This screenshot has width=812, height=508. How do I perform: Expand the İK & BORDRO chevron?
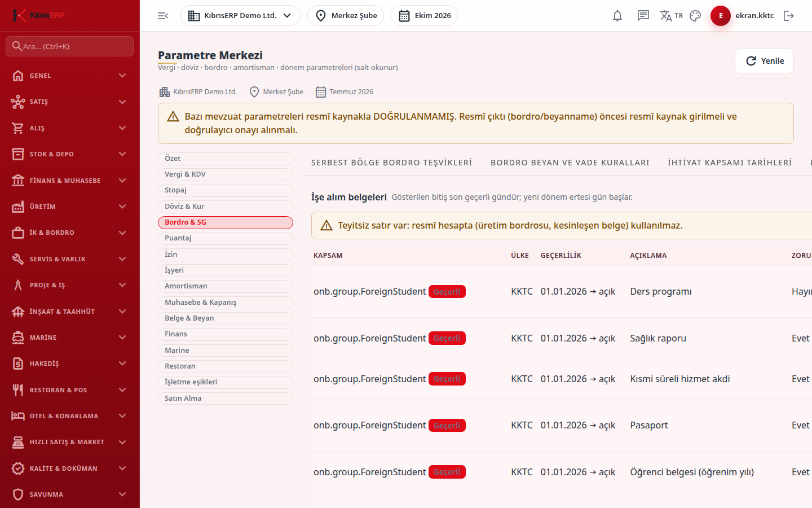pyautogui.click(x=122, y=233)
